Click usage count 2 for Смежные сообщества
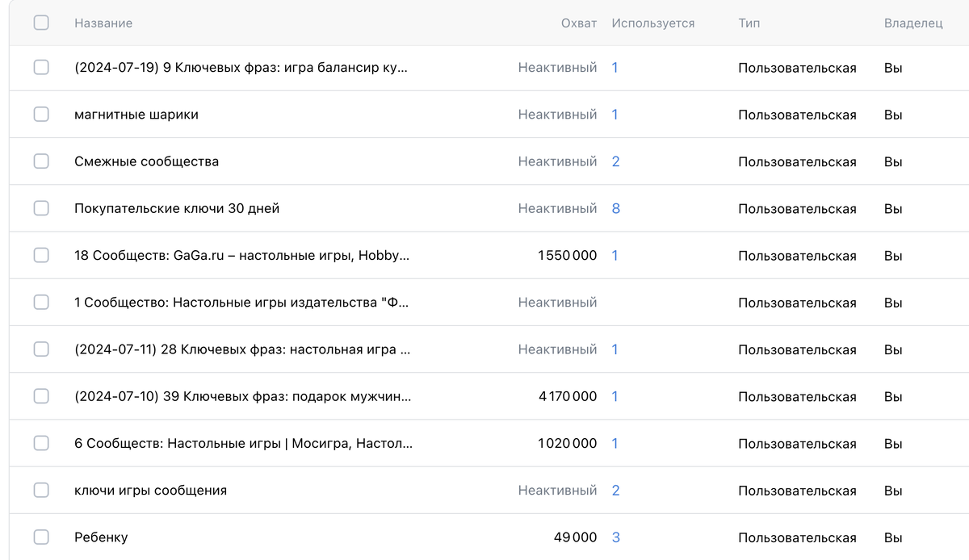Screen dimensions: 969x560 click(x=616, y=161)
